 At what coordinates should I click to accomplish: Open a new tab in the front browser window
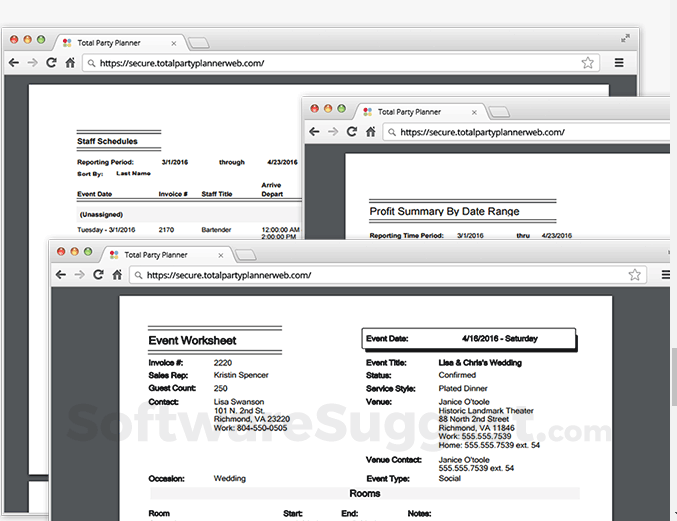pyautogui.click(x=245, y=256)
